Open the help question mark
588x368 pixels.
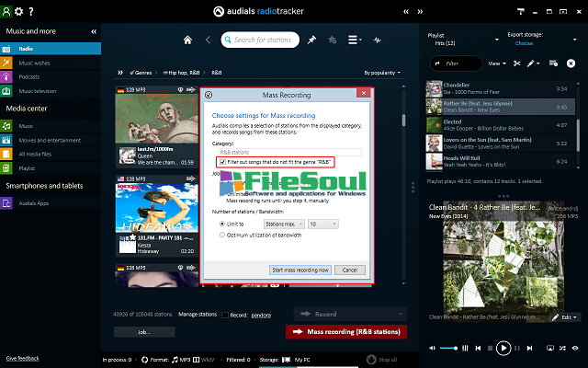point(31,11)
